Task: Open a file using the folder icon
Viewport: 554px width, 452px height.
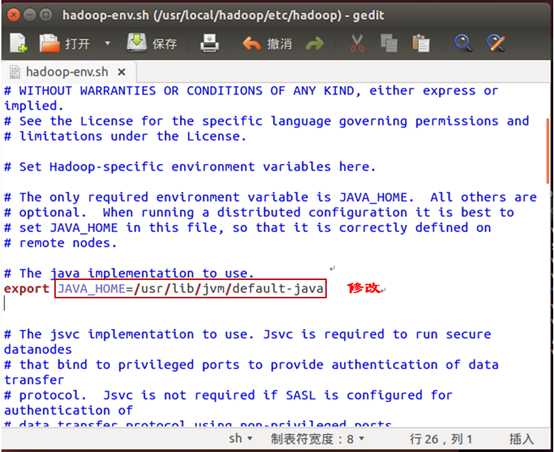Action: (49, 43)
